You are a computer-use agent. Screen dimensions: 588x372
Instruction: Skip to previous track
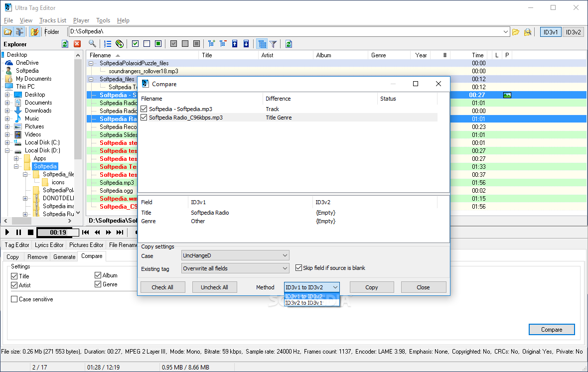click(x=86, y=232)
